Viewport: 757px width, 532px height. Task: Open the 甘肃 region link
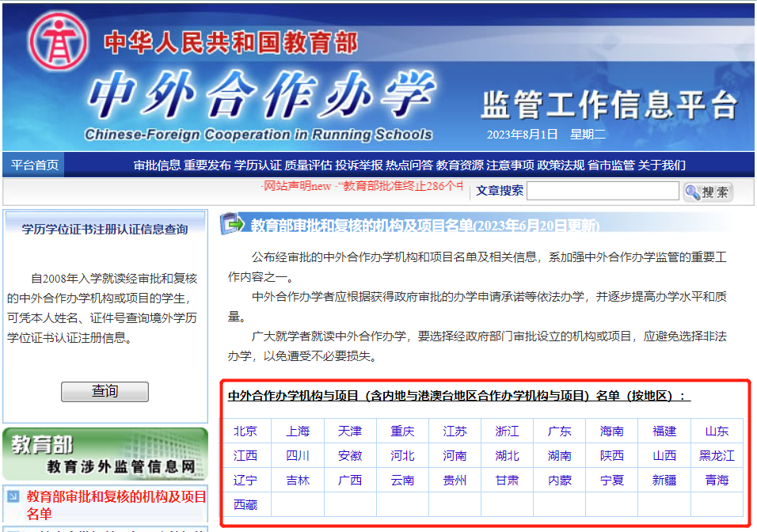coord(507,481)
